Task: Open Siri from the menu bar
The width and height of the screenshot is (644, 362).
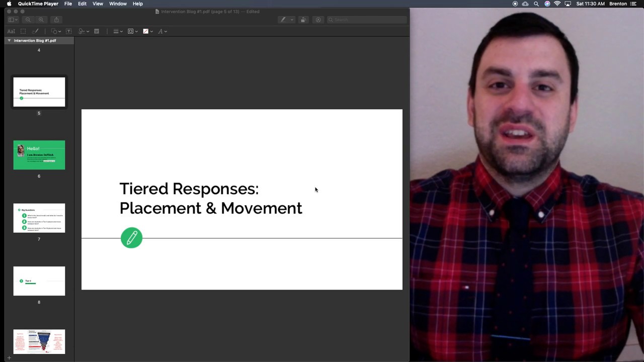Action: pos(547,4)
